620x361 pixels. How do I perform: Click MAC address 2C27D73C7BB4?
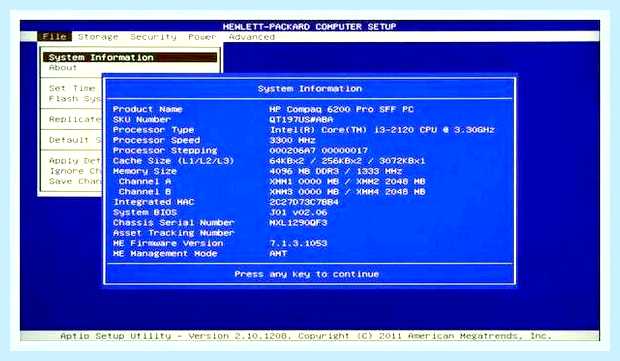[304, 202]
